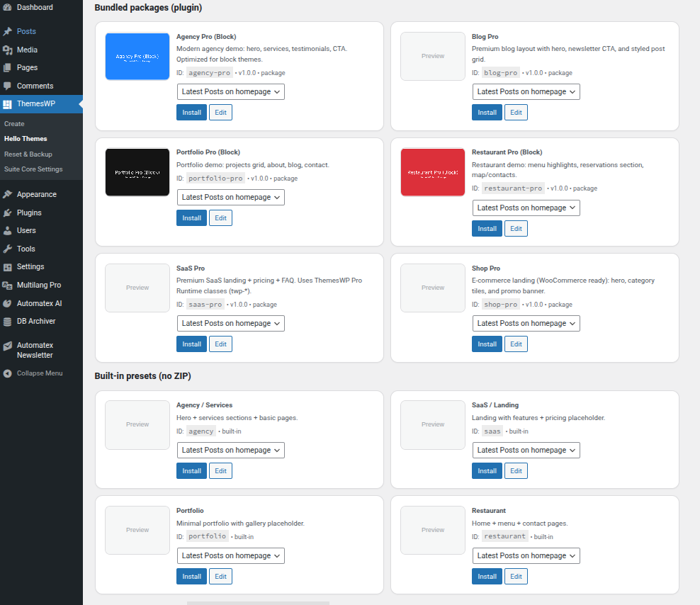This screenshot has width=700, height=605.
Task: Go to Suite Core Settings submenu
Action: pyautogui.click(x=33, y=169)
